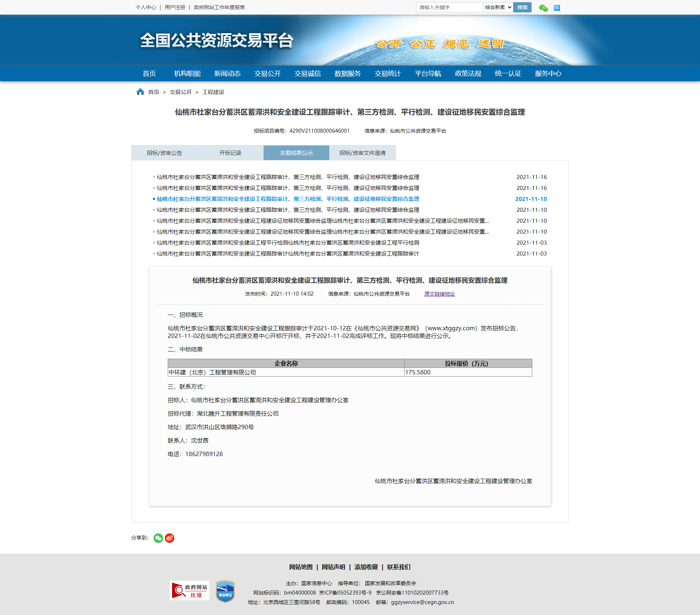Click the WeChat icon in top bar
700x615 pixels.
pos(543,8)
